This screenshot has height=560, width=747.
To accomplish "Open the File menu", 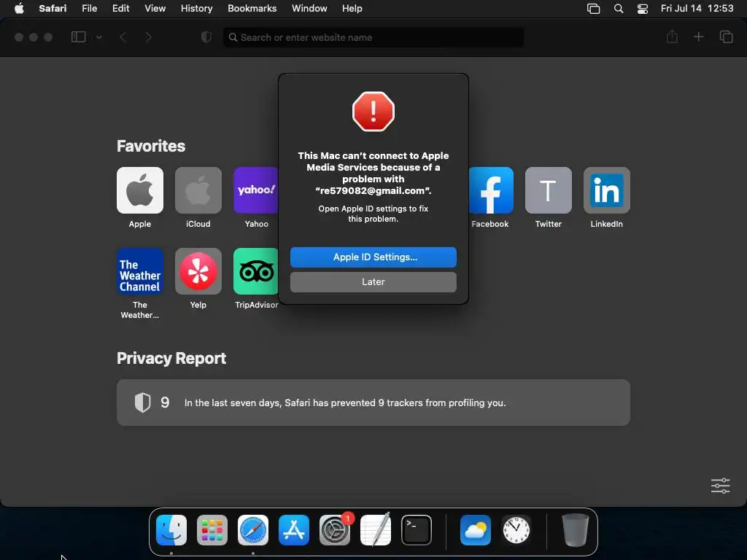I will [89, 9].
